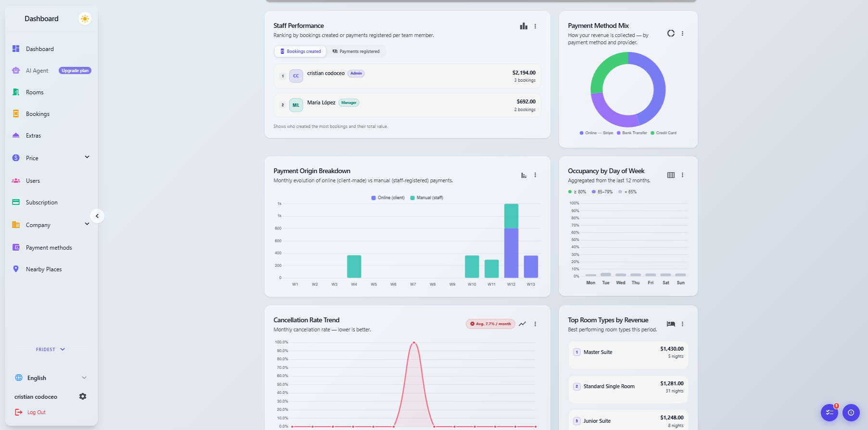The image size is (868, 430).
Task: Switch to Payments registered tab
Action: (356, 51)
